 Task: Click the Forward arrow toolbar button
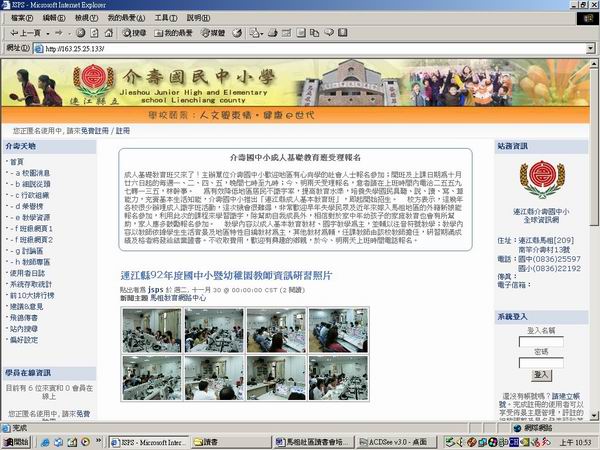pyautogui.click(x=59, y=33)
